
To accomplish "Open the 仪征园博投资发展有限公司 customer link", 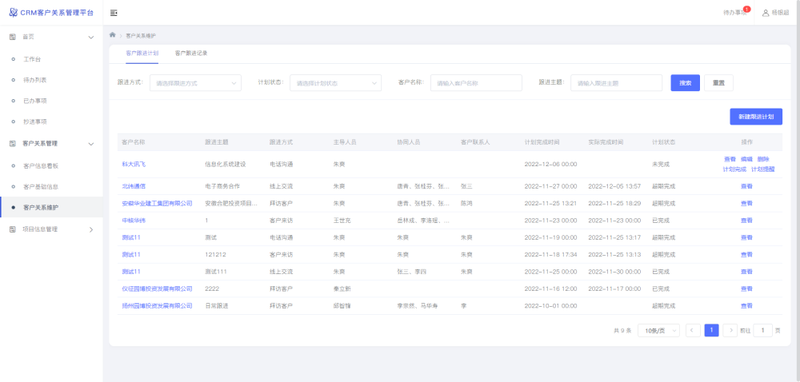I will 157,289.
